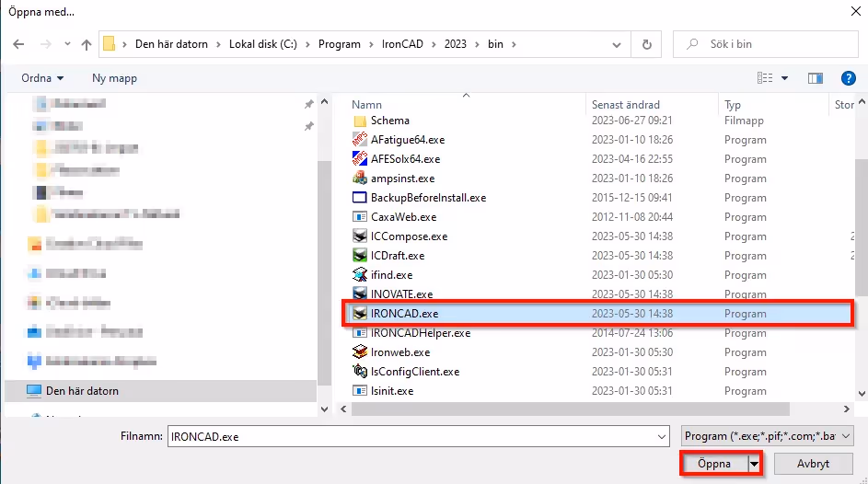Screen dimensions: 868x484
Task: Click the Sök i bin search box
Action: click(766, 44)
